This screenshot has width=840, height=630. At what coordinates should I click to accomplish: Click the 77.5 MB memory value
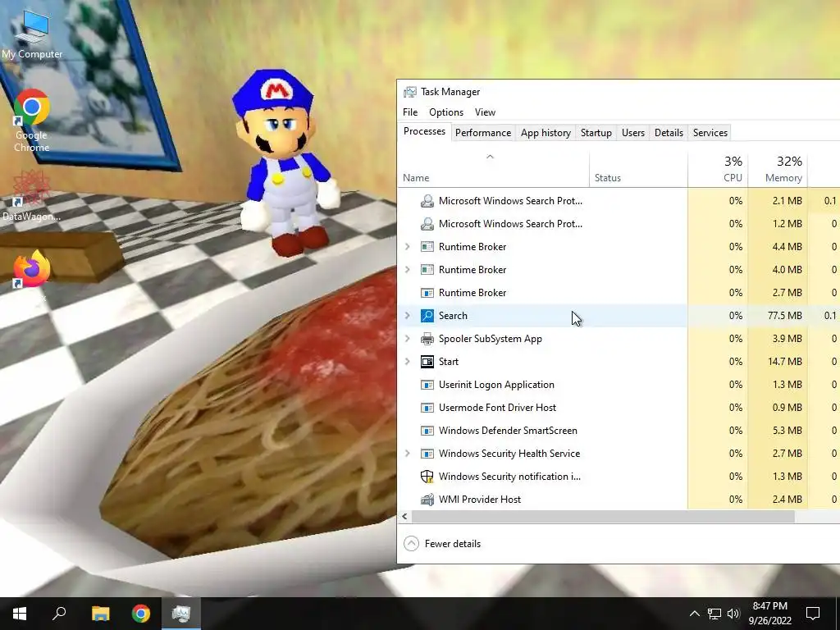pos(784,316)
